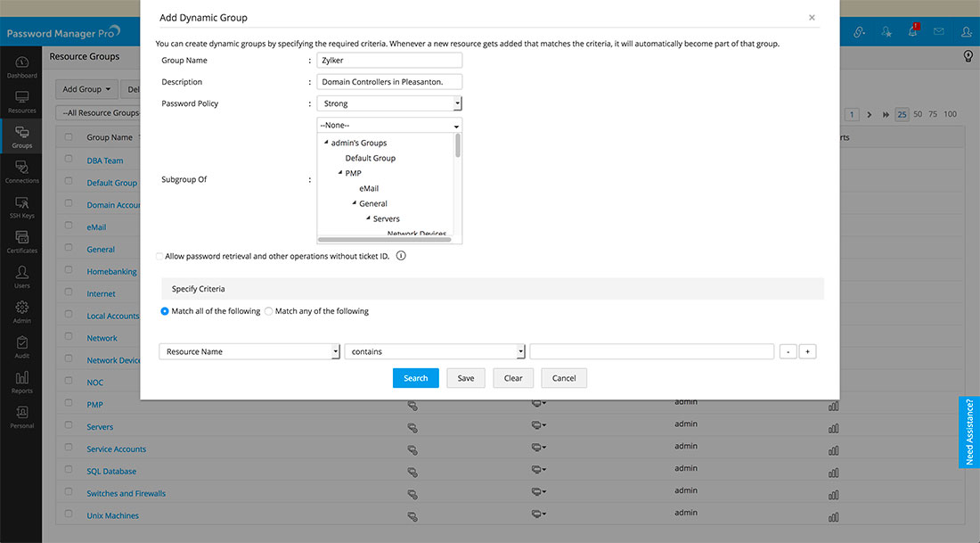Screen dimensions: 980x543
Task: Click the blue Search button
Action: [x=415, y=378]
